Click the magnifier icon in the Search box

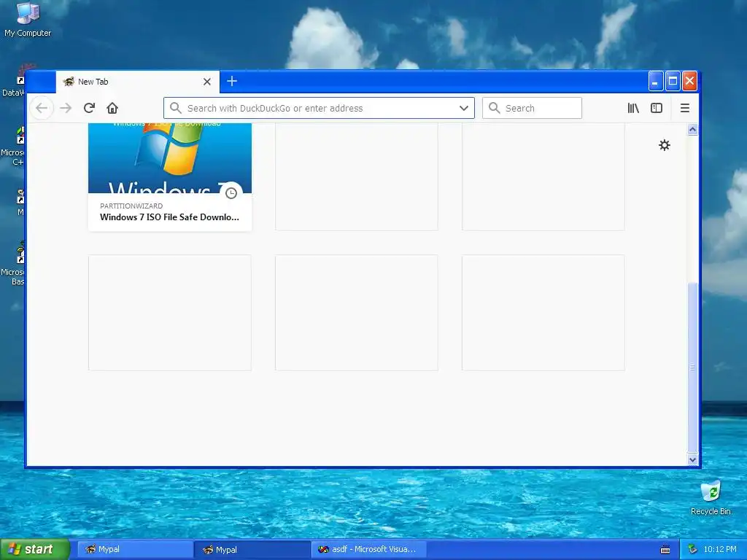(494, 108)
